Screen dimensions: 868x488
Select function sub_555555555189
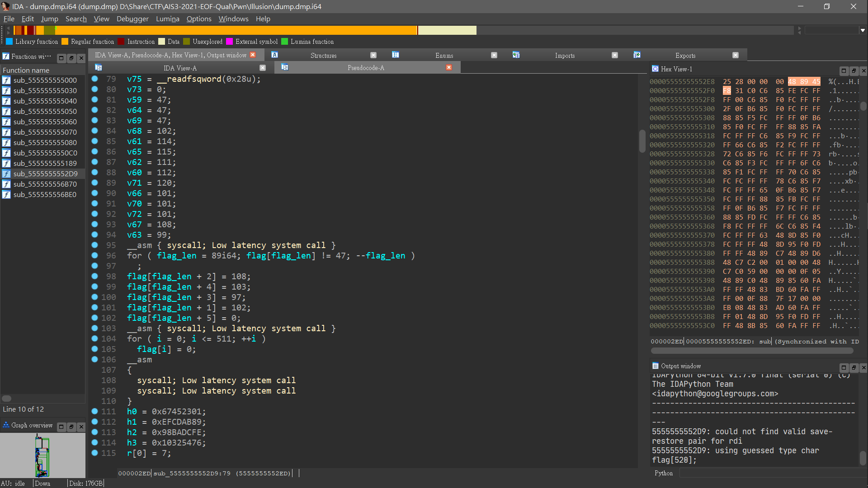pyautogui.click(x=43, y=163)
